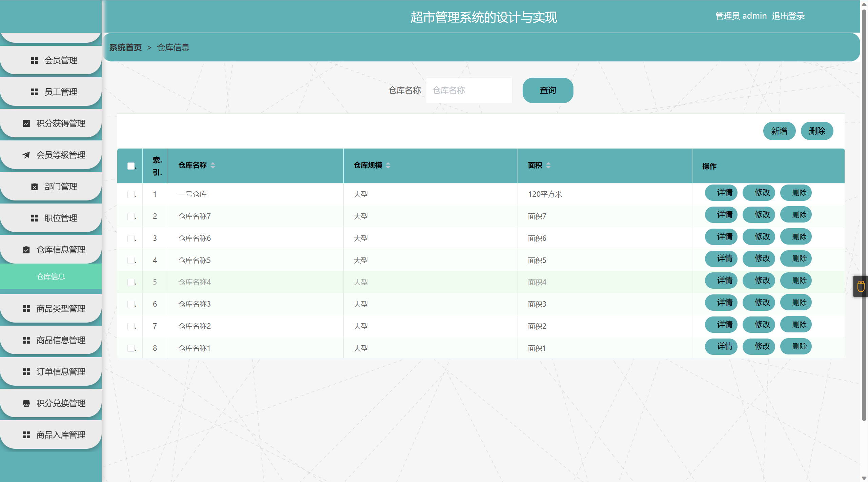Open the 商品类型管理 menu
The width and height of the screenshot is (868, 482).
point(51,308)
